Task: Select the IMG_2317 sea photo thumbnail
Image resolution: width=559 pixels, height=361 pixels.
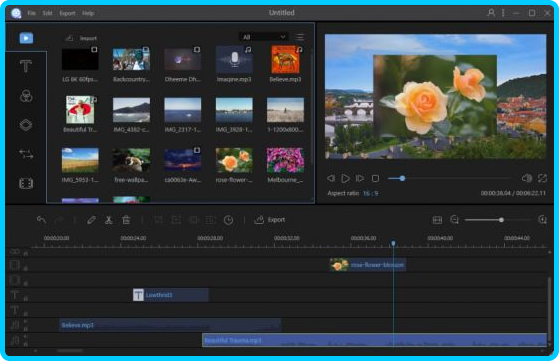Action: [x=183, y=110]
